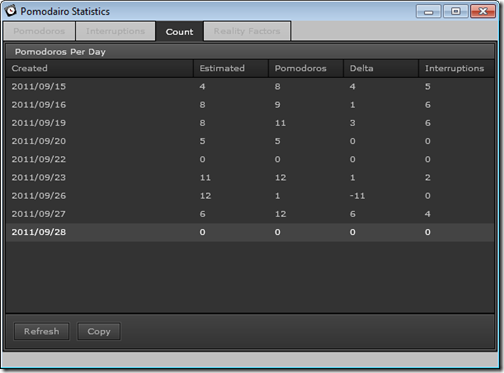Click Interruptions value 5 for 2011/09/15
The image size is (504, 373).
point(428,87)
